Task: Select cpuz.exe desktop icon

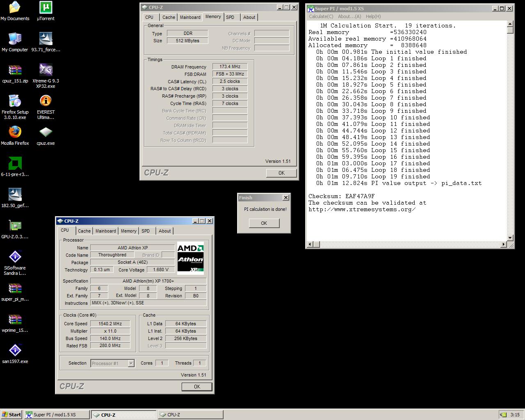Action: (x=46, y=136)
